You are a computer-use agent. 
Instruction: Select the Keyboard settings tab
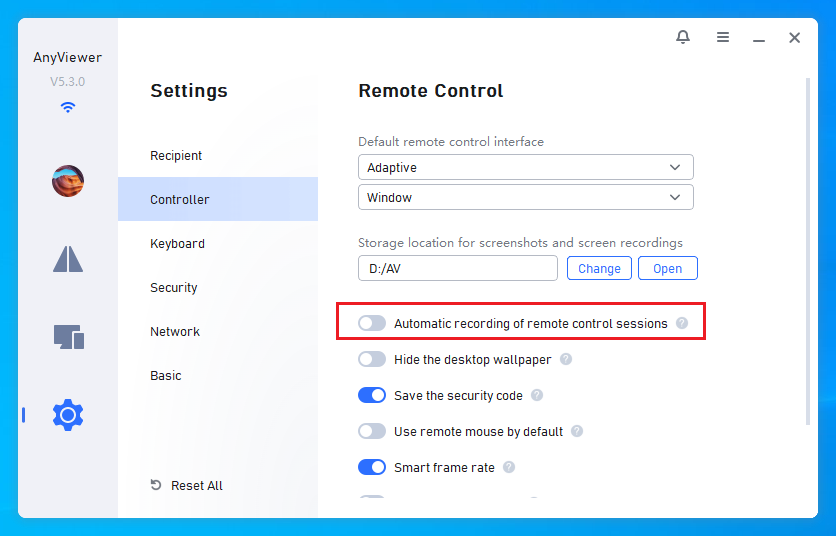point(178,243)
